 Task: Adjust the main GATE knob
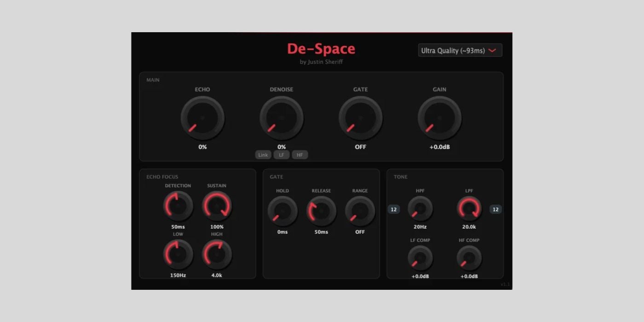point(361,118)
